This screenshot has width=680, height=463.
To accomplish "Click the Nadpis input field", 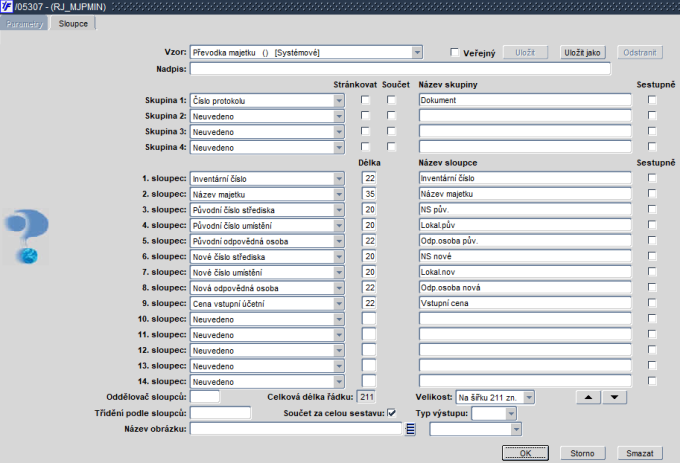I will [x=400, y=68].
